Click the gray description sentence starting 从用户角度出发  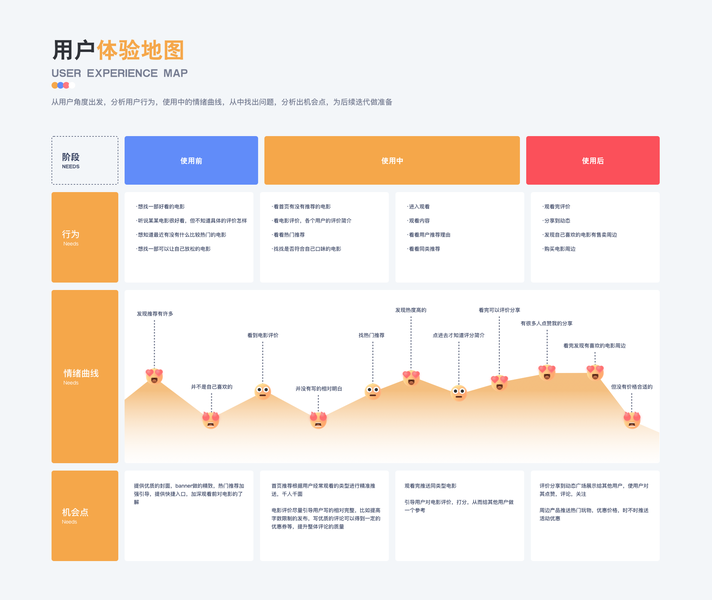click(222, 102)
